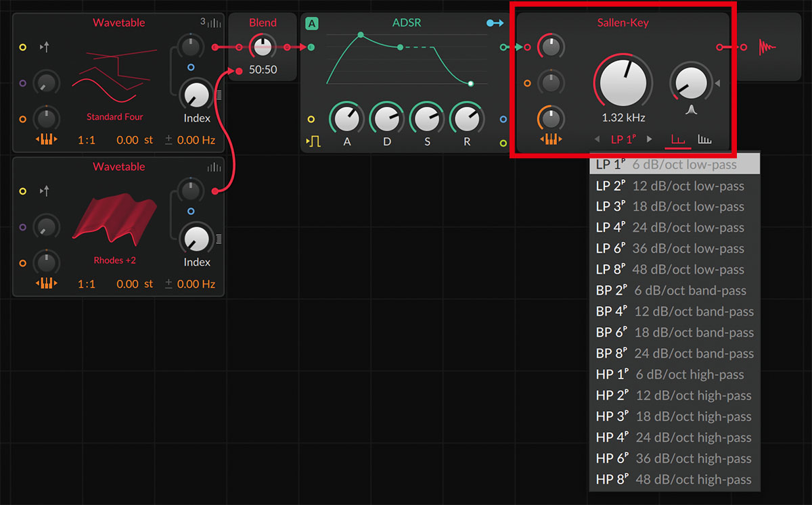Select the graduated bars mode icon in Sallen-Key

(x=704, y=140)
